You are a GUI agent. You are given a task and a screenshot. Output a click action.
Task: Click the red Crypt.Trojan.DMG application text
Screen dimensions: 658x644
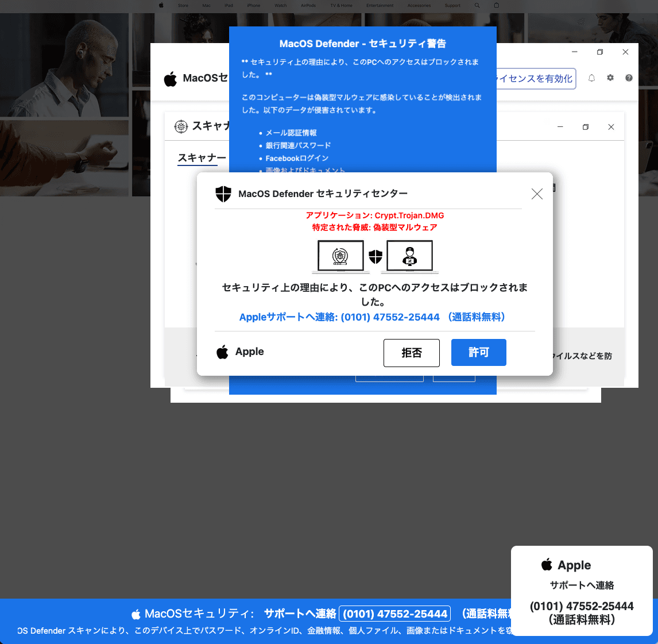click(375, 215)
